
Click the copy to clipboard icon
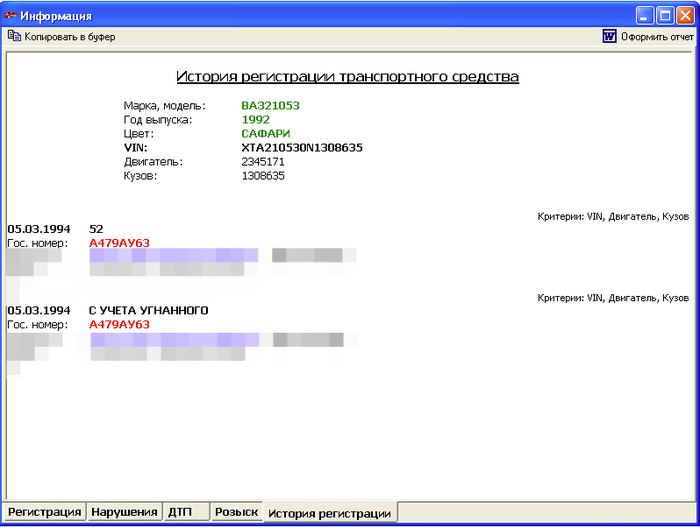(14, 37)
